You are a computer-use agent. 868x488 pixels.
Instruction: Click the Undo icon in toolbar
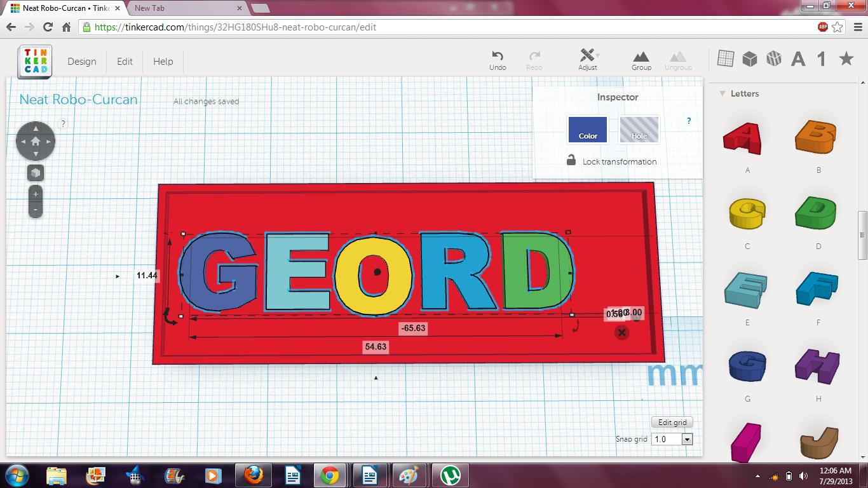tap(498, 58)
